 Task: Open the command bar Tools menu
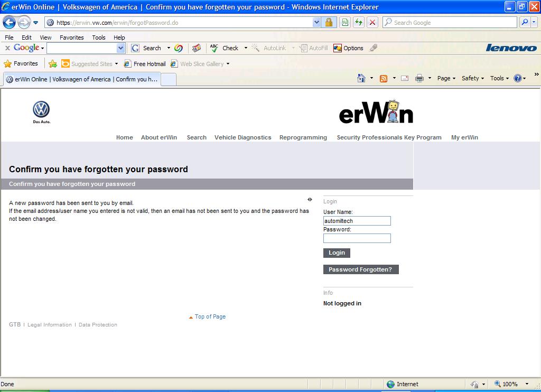[x=499, y=78]
